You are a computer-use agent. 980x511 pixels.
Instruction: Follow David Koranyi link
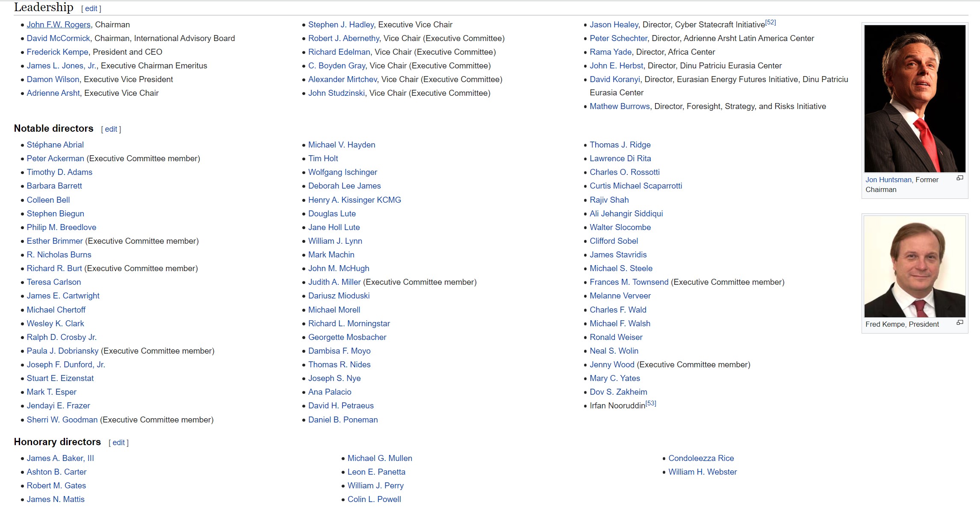(x=615, y=80)
